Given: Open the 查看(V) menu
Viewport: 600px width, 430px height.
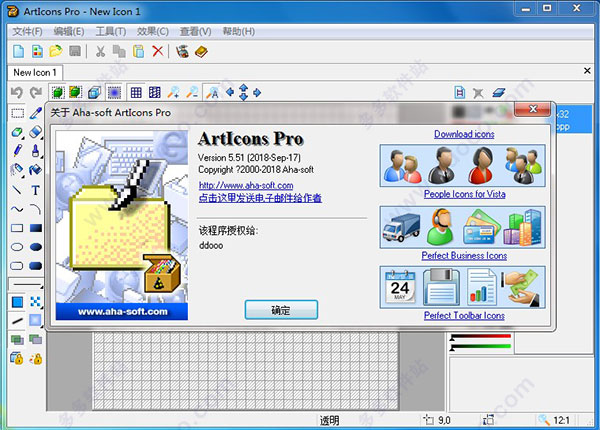Looking at the screenshot, I should 196,31.
